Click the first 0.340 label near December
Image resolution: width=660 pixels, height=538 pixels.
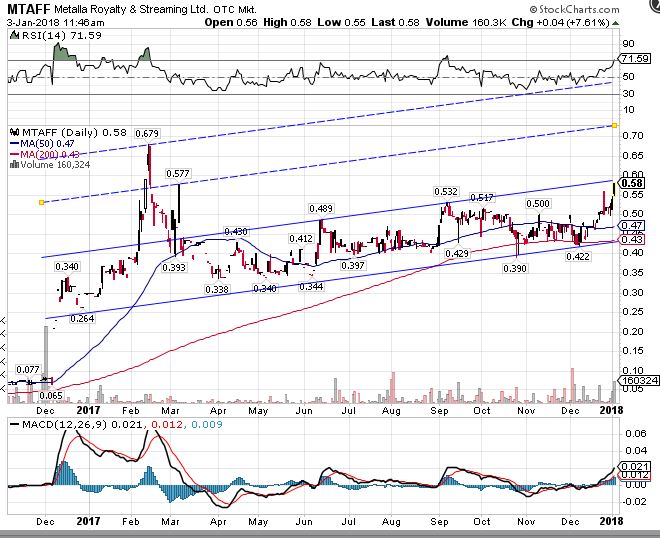(67, 266)
